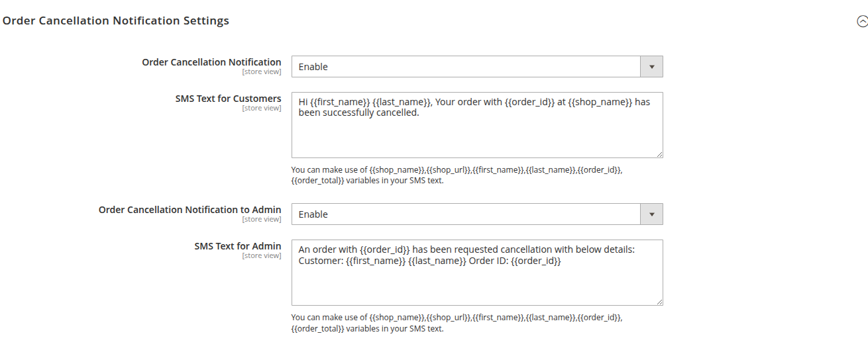The width and height of the screenshot is (868, 354).
Task: Click the Order Cancellation Notification Settings heading
Action: pyautogui.click(x=116, y=21)
